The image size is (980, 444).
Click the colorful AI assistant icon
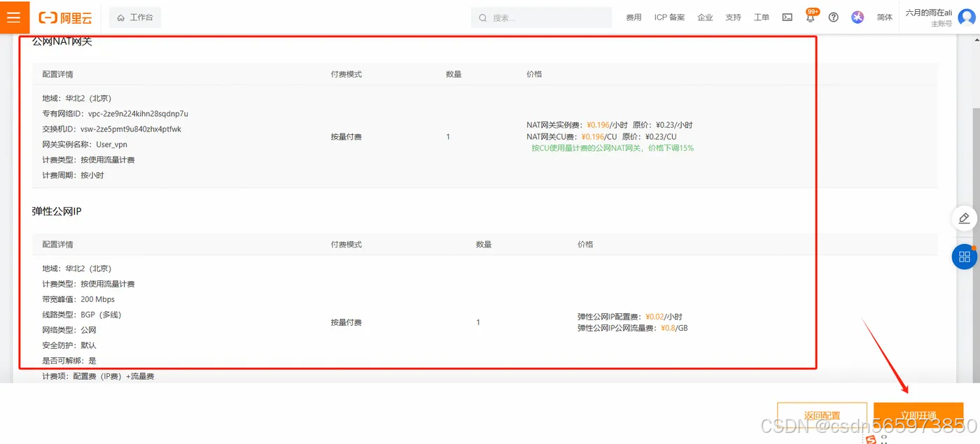pyautogui.click(x=857, y=17)
